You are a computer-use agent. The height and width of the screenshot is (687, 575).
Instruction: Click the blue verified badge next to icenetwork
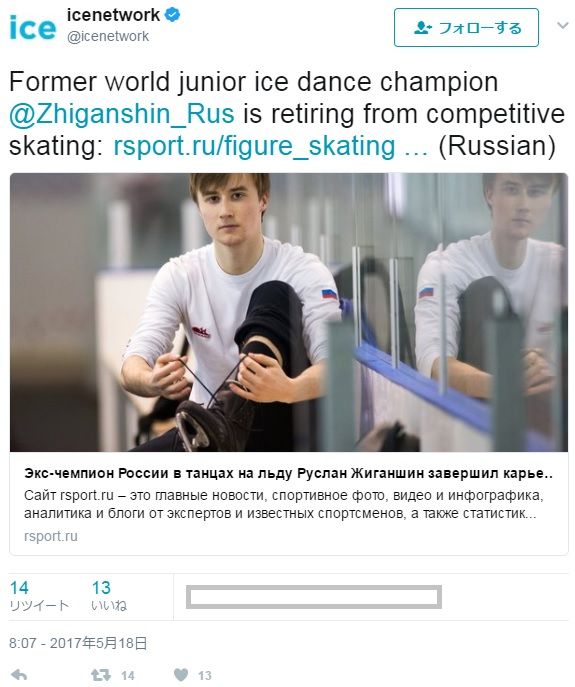172,15
